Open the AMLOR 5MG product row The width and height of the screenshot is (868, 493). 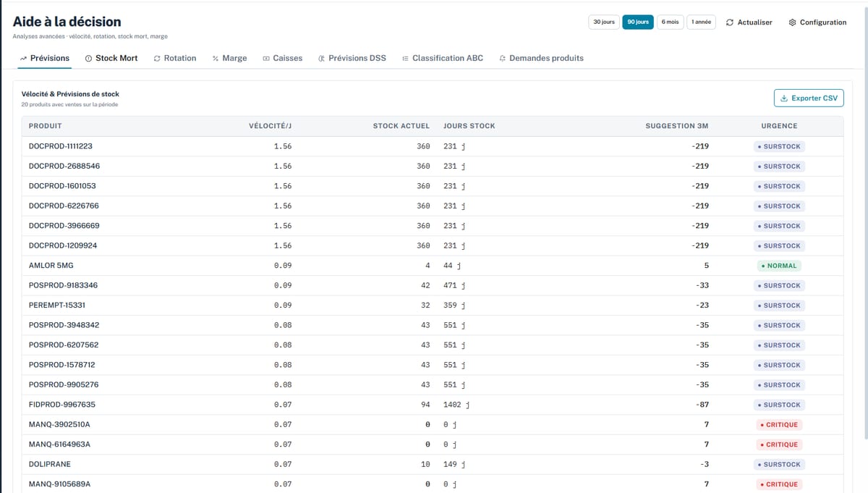(433, 266)
